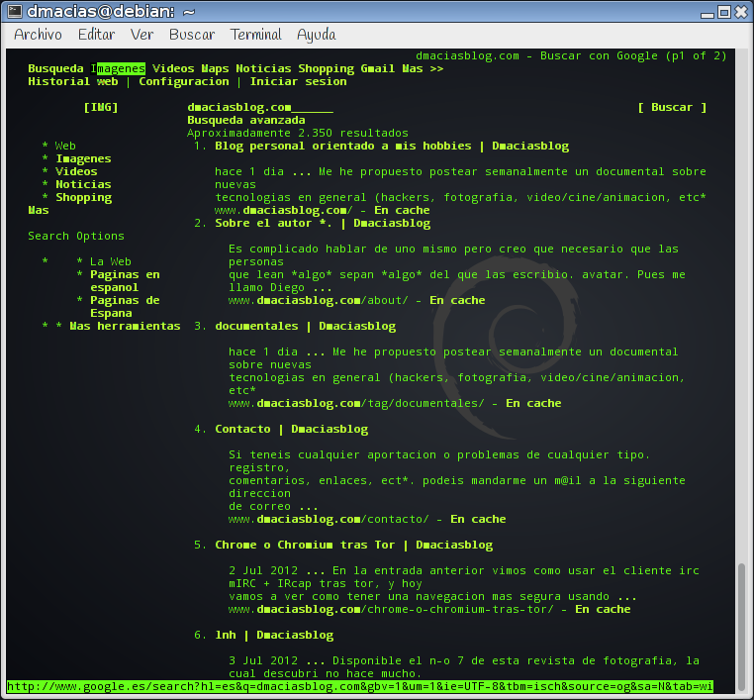The image size is (754, 700).
Task: Select Noticias in the left sidebar list
Action: click(x=83, y=184)
